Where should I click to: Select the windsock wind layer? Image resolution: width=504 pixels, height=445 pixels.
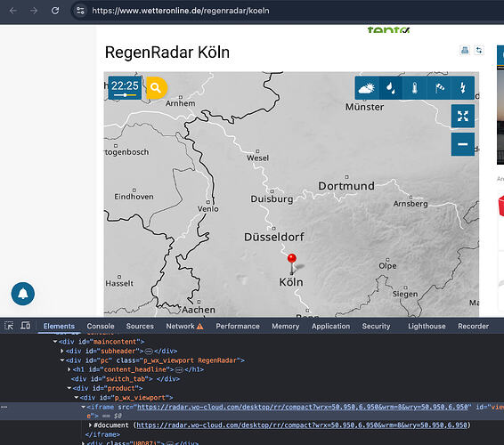pyautogui.click(x=439, y=88)
